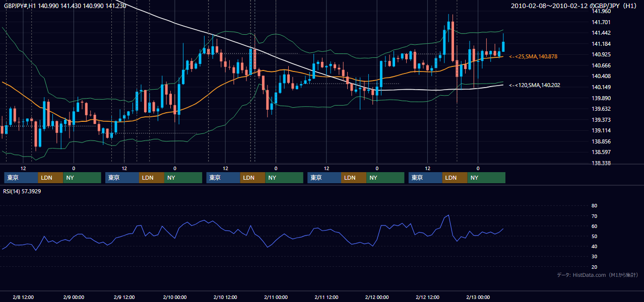644x302 pixels.
Task: Click price axis label 141.701
Action: pos(602,22)
